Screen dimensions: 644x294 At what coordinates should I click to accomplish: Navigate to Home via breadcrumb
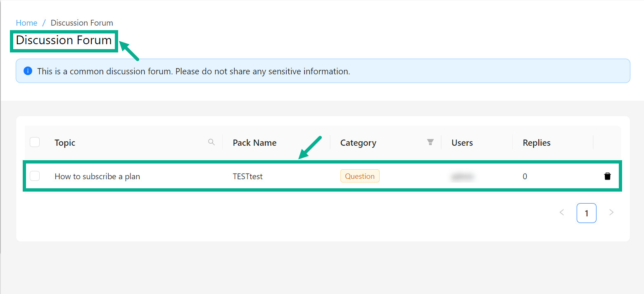click(x=26, y=23)
